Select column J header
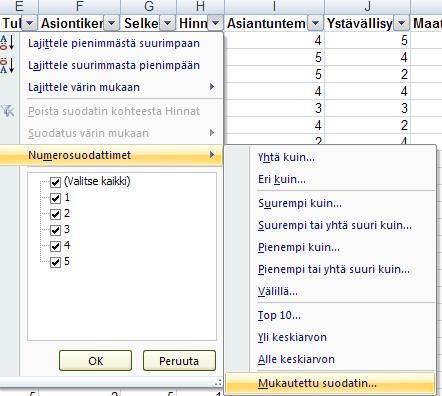The height and width of the screenshot is (396, 442). click(x=367, y=7)
